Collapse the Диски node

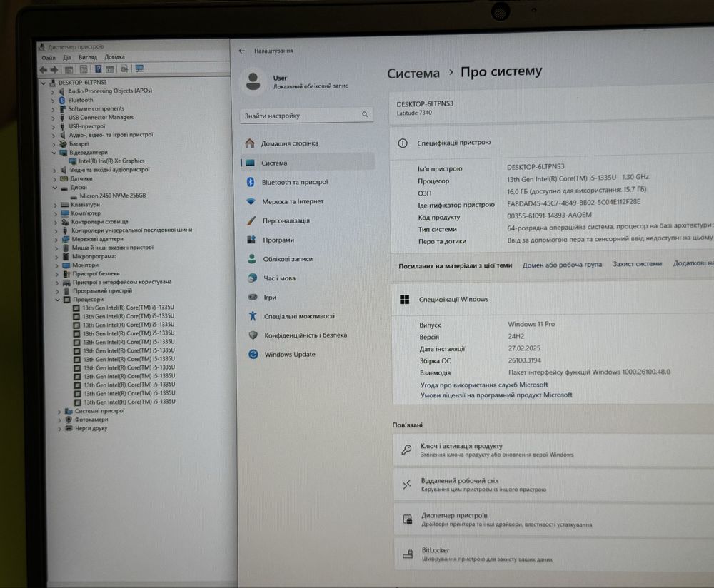pos(55,188)
